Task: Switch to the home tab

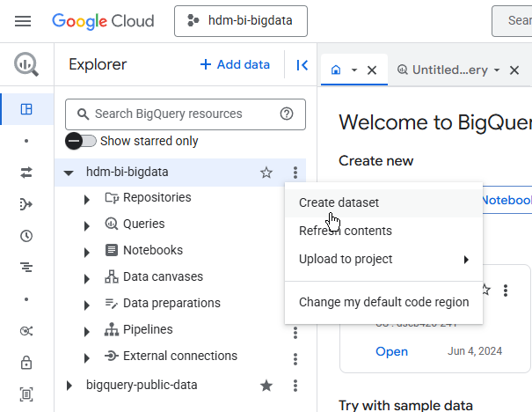Action: 336,70
